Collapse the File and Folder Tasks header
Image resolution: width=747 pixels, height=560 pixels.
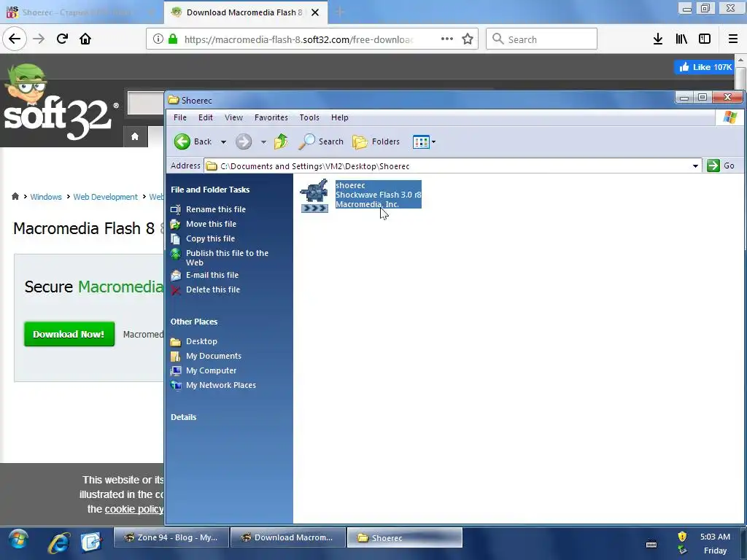coord(210,190)
